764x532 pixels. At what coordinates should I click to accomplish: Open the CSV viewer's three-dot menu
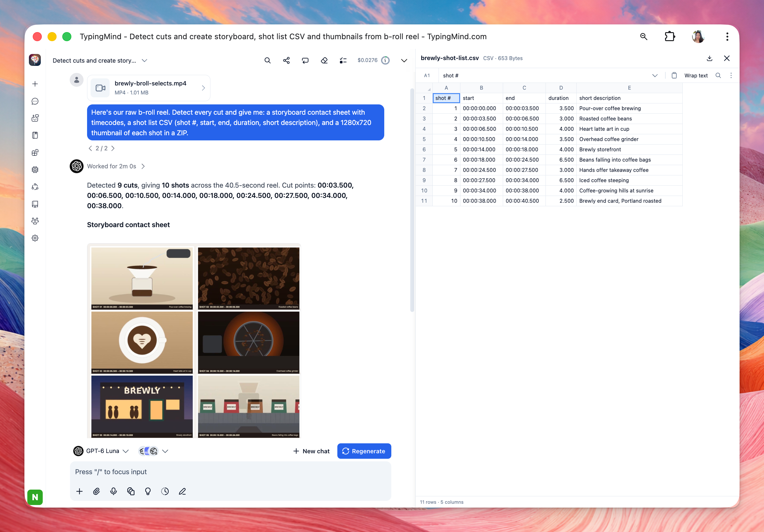pyautogui.click(x=731, y=75)
